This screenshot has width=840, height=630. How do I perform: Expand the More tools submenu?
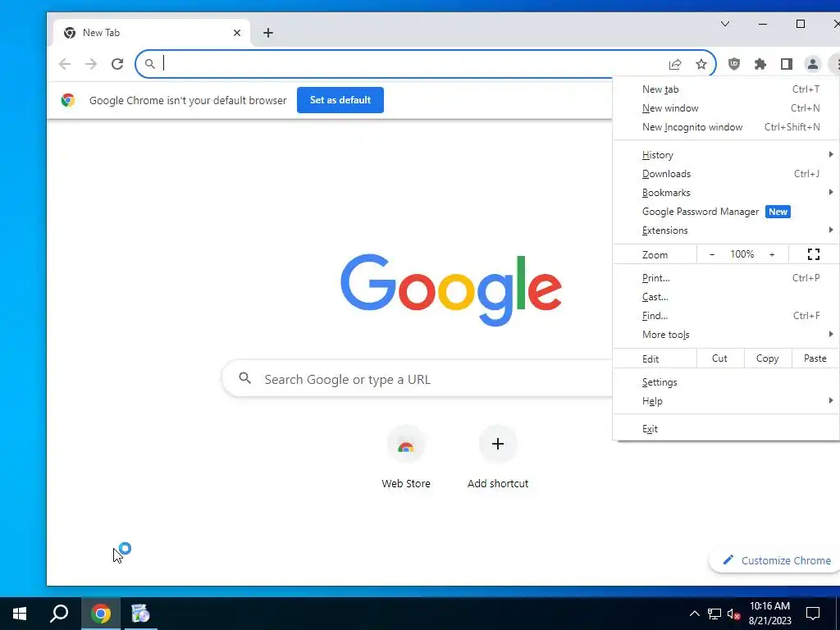tap(726, 335)
